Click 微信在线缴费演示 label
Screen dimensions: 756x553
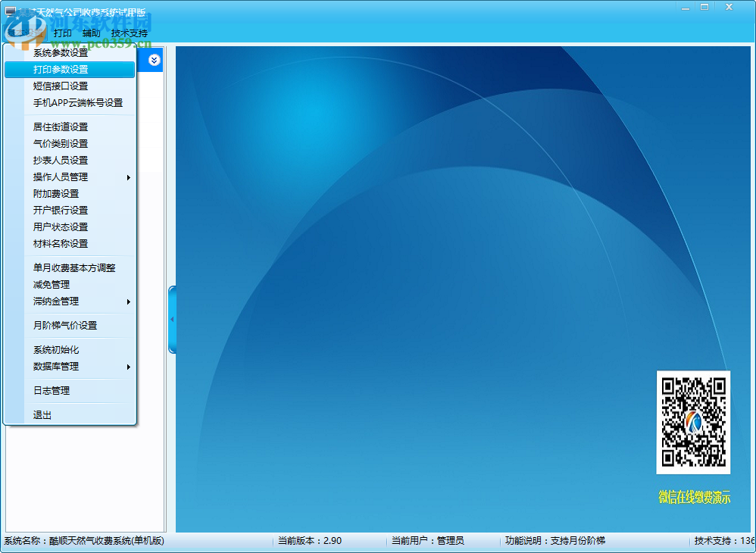point(695,497)
